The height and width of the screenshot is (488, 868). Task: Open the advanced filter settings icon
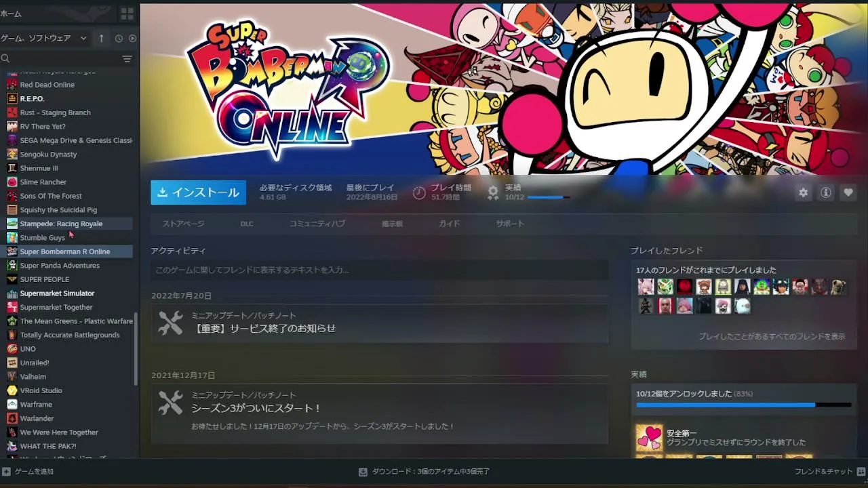pos(127,59)
